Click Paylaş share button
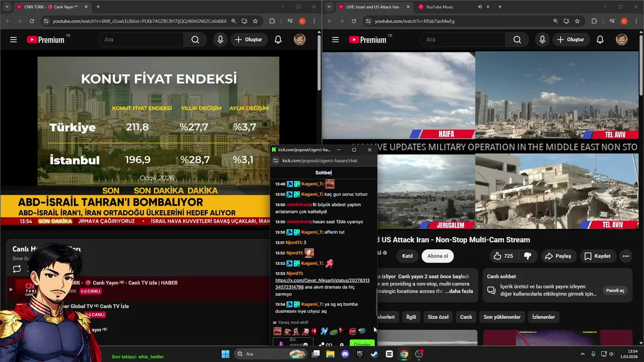This screenshot has width=644, height=362. tap(558, 256)
